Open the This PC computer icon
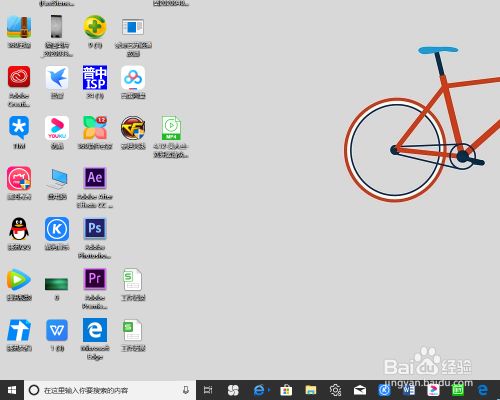This screenshot has width=500, height=400. tap(57, 179)
